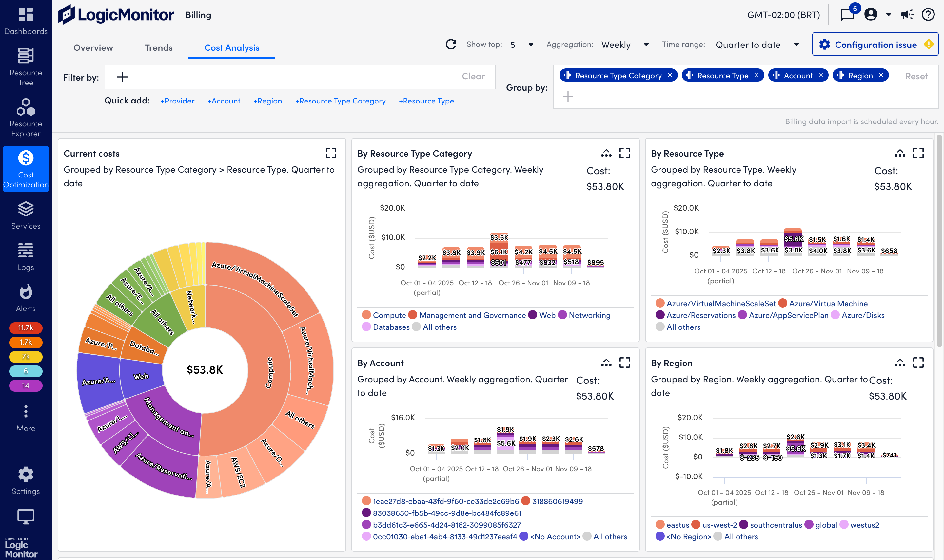
Task: Toggle account 318860619499 legend series
Action: (x=552, y=501)
